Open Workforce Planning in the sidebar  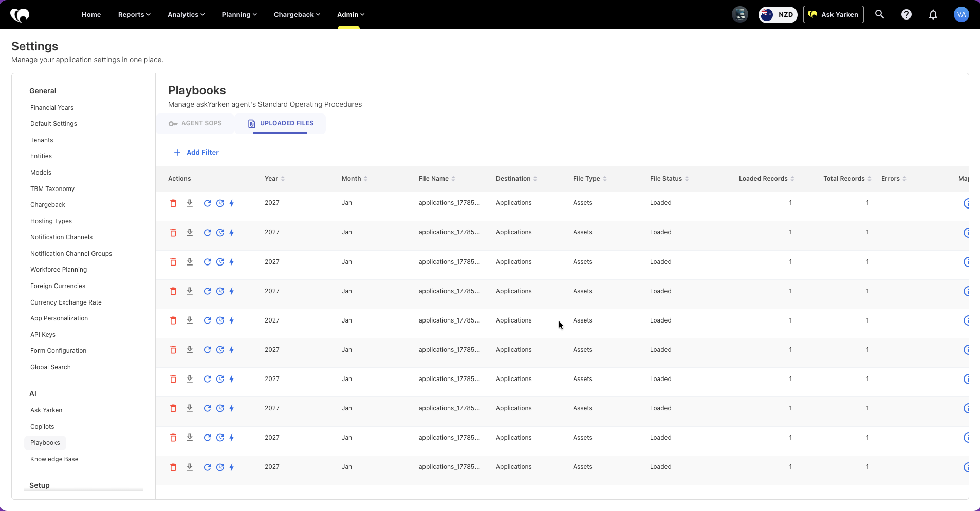coord(59,270)
